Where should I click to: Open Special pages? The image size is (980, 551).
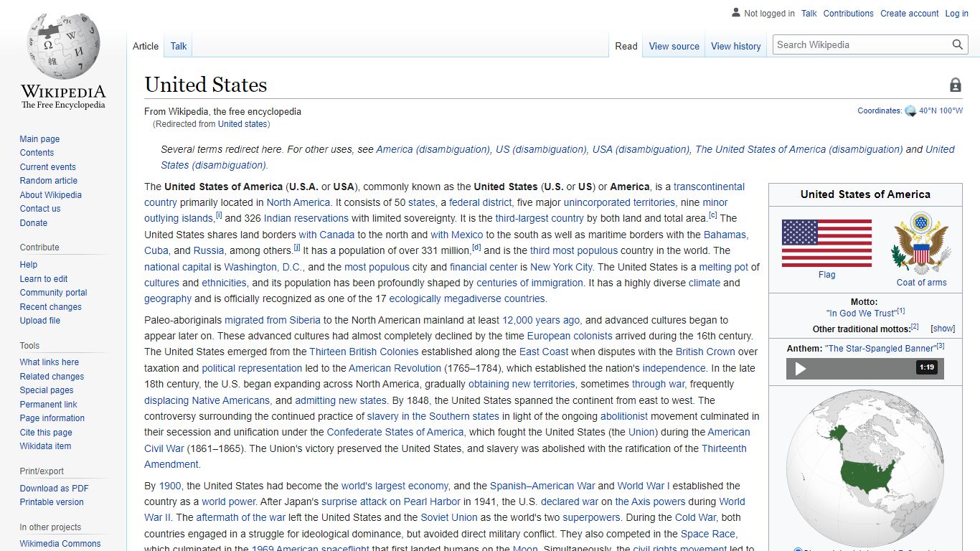click(x=47, y=390)
